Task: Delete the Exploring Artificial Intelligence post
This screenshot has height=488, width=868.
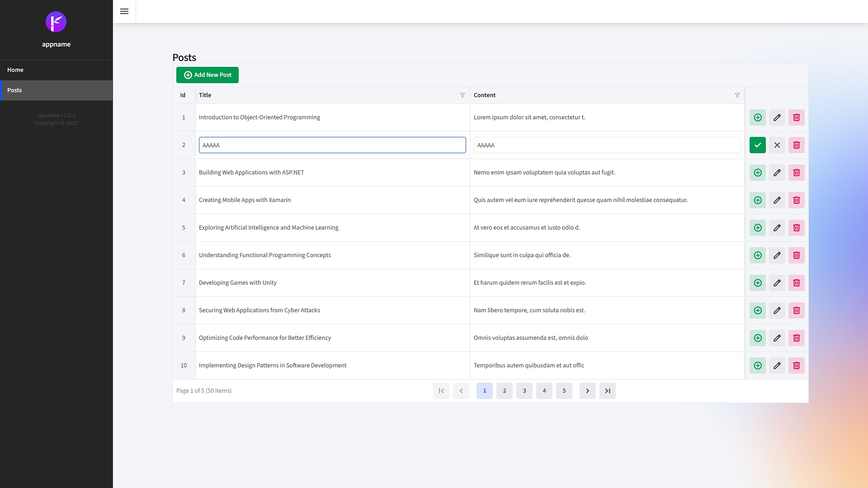Action: coord(797,228)
